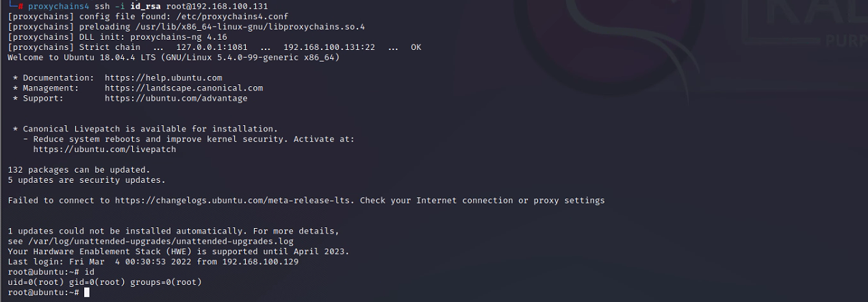The height and width of the screenshot is (302, 868).
Task: Click the OK status at chain end
Action: point(416,47)
